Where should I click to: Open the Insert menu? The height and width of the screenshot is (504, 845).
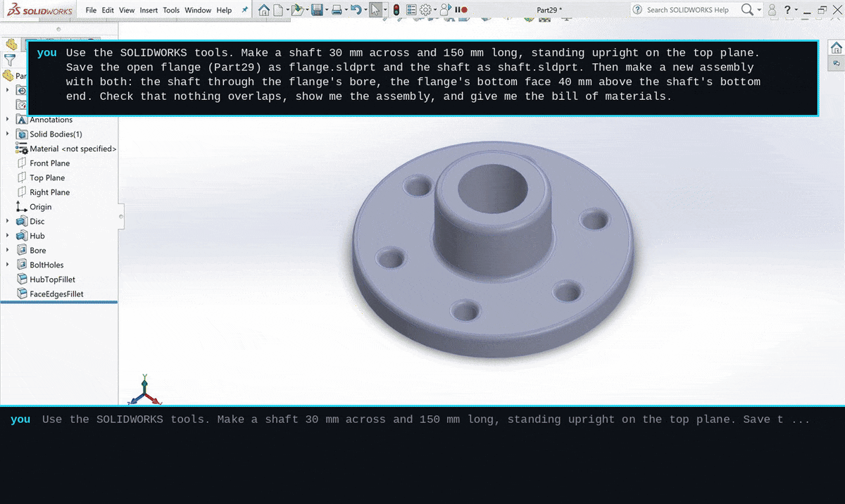coord(149,10)
